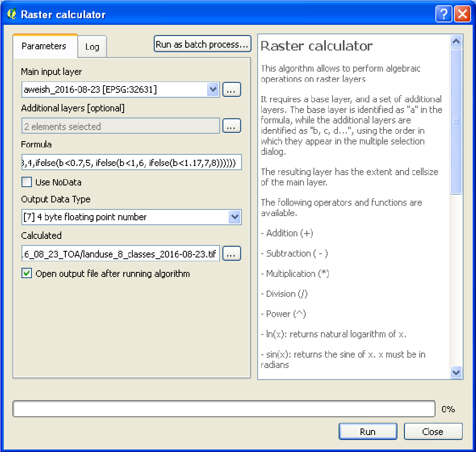Screen dimensions: 476x452
Task: Run the raster calculator algorithm
Action: coord(368,431)
